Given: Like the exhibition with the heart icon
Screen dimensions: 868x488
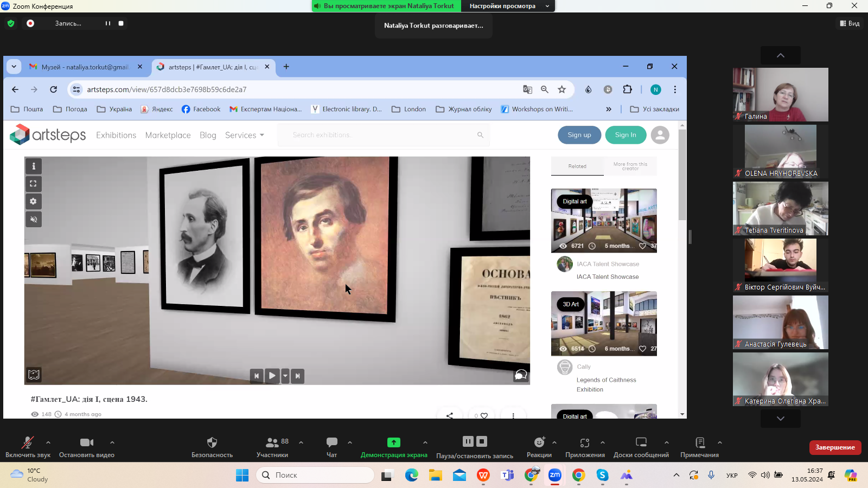Looking at the screenshot, I should pyautogui.click(x=484, y=415).
